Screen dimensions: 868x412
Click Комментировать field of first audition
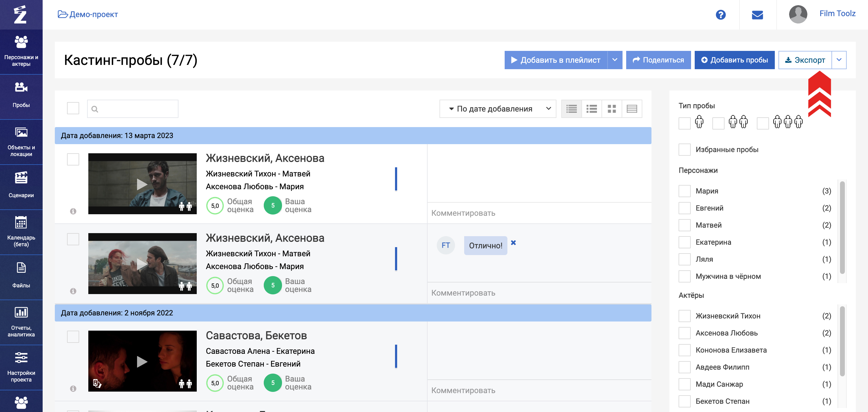coord(539,213)
